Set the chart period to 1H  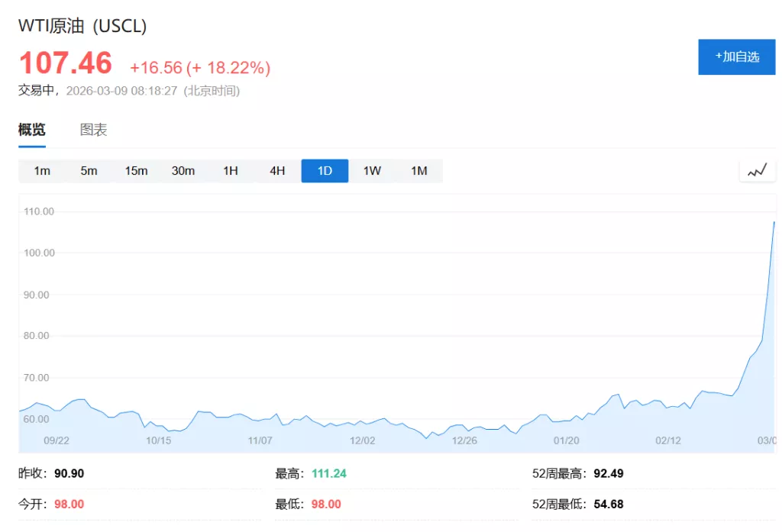pos(231,171)
